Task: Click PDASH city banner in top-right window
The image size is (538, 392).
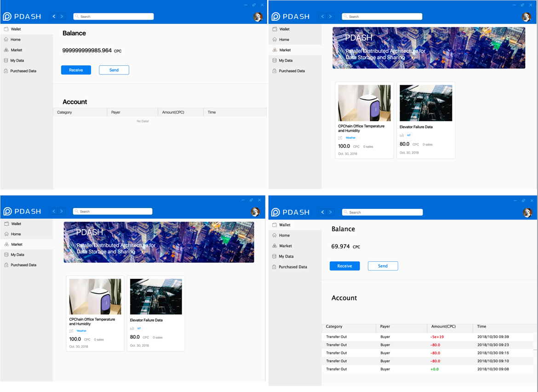Action: click(x=429, y=48)
